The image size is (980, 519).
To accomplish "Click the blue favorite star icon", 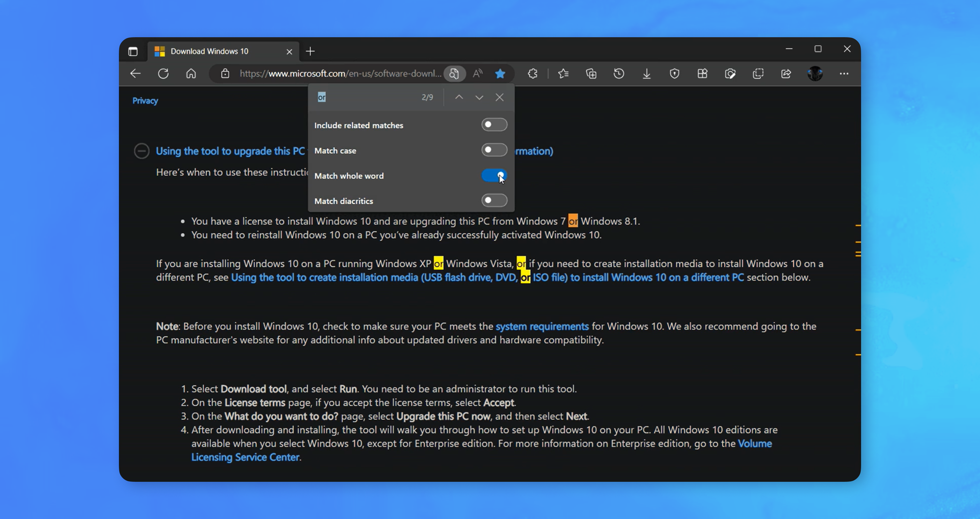I will [500, 74].
